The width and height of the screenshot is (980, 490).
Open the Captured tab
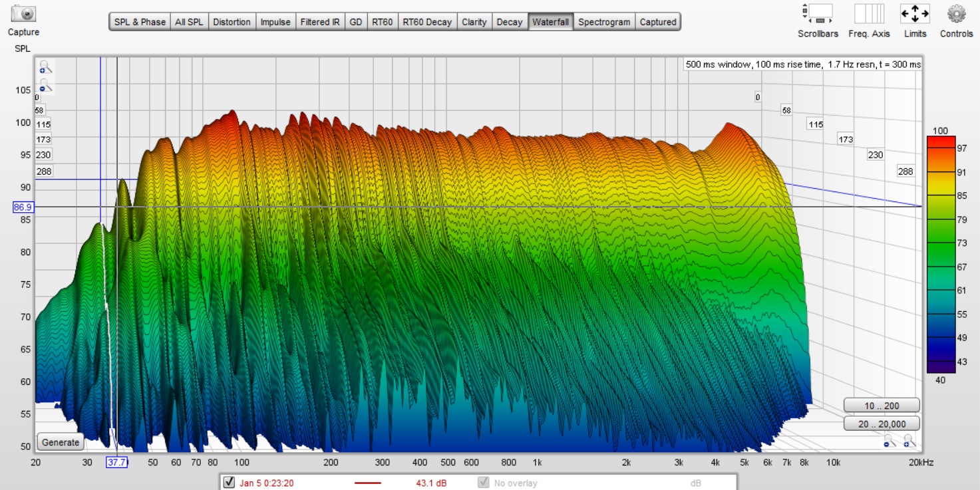658,22
